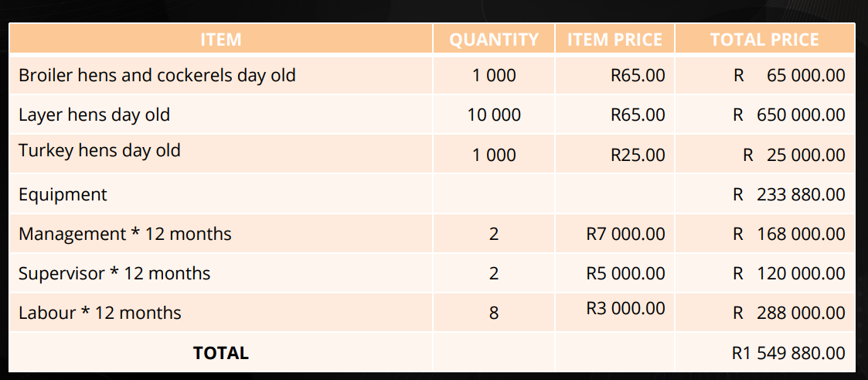Viewport: 868px width, 380px height.
Task: Click the R7 000.00 item price cell
Action: click(x=625, y=234)
